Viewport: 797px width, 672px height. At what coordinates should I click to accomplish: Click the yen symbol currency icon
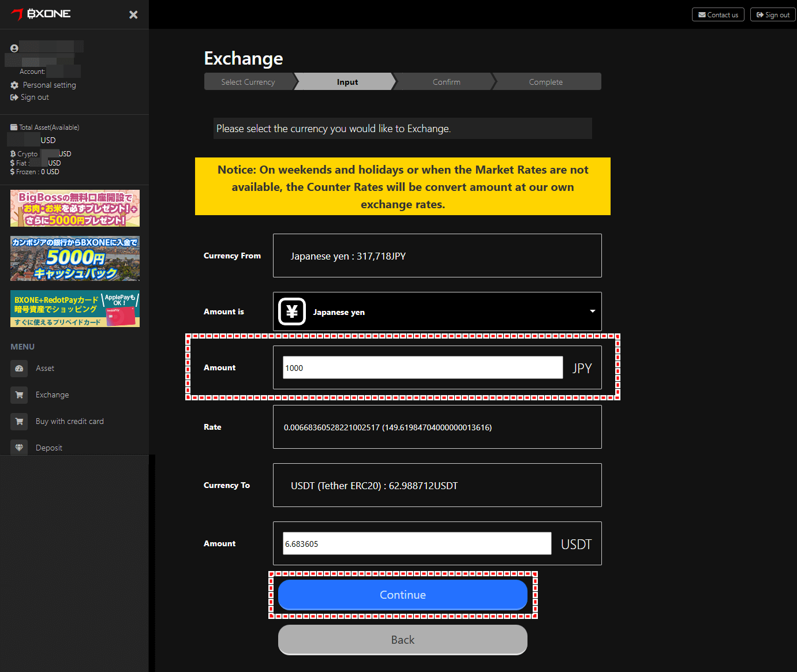point(292,311)
